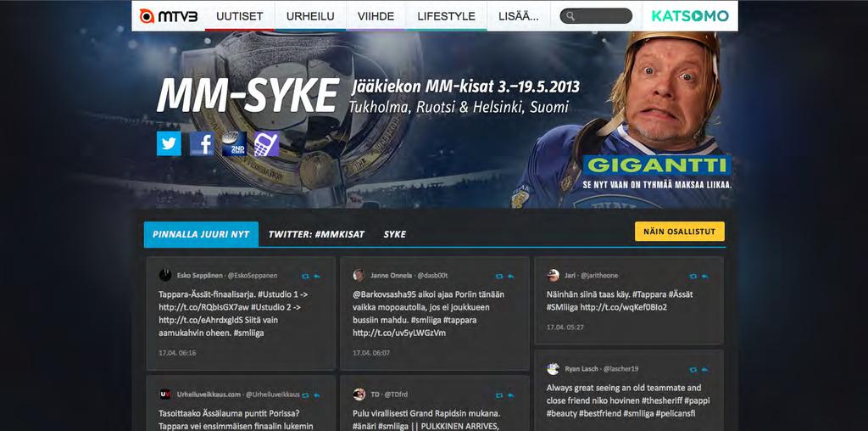Switch to the Syke tab
Image resolution: width=868 pixels, height=431 pixels.
click(395, 234)
